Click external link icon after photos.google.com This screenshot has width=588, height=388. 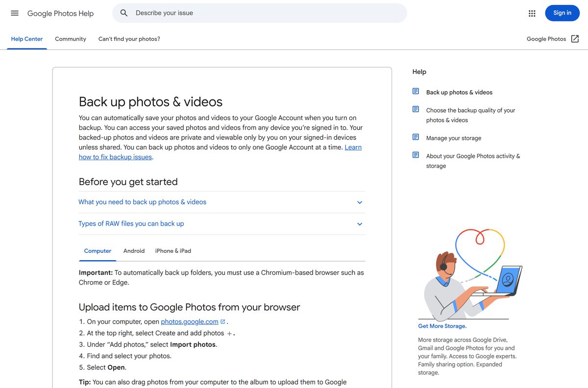[x=223, y=322]
